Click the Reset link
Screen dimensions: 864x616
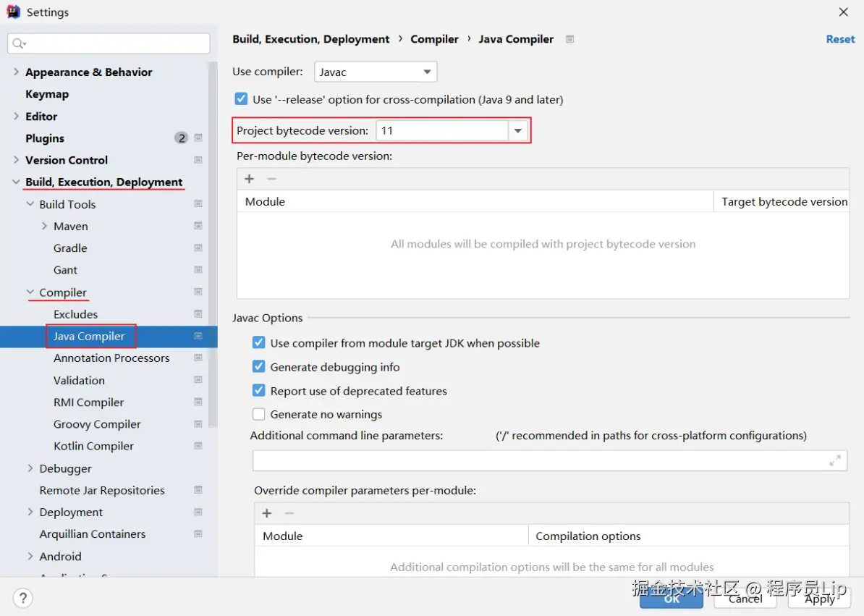tap(839, 39)
